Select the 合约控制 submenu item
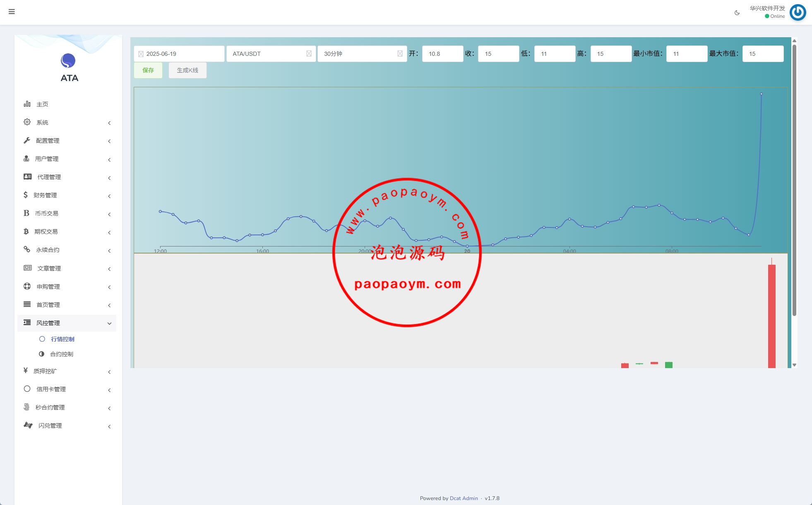The height and width of the screenshot is (505, 812). (x=61, y=354)
